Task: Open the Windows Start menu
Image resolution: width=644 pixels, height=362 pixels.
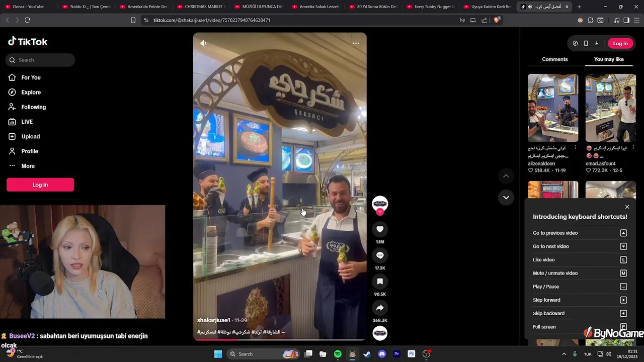Action: 218,354
